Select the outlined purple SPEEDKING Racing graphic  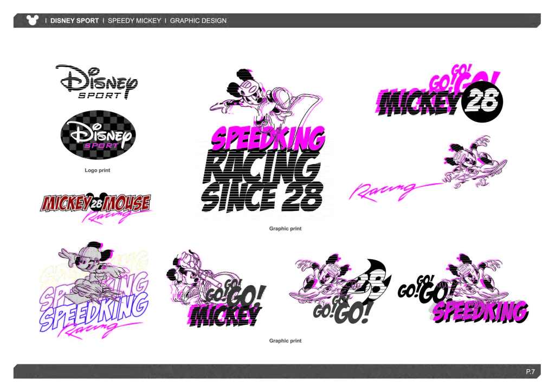(x=92, y=293)
